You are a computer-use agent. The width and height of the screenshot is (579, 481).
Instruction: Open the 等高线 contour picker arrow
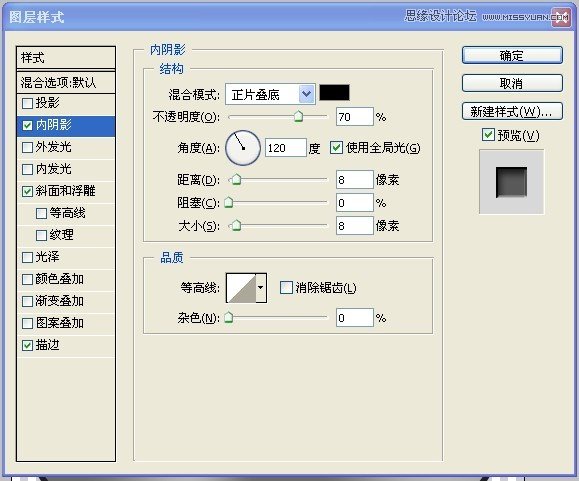pos(261,288)
